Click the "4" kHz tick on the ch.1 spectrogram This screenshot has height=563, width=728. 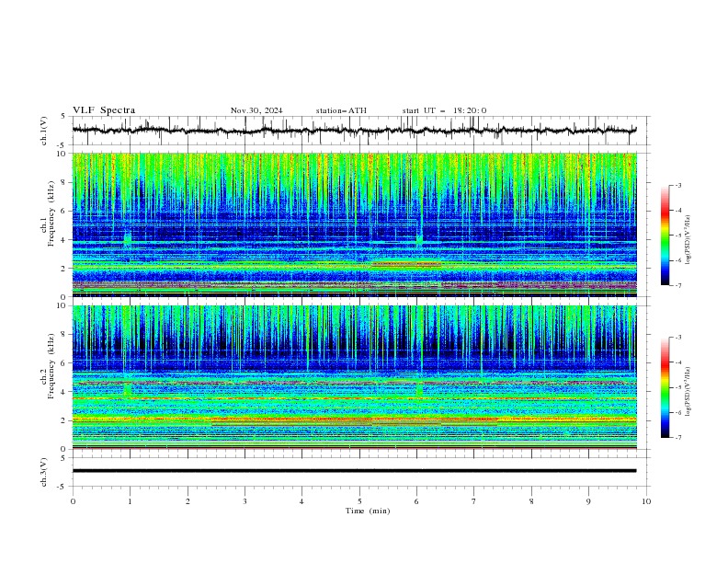coord(65,240)
